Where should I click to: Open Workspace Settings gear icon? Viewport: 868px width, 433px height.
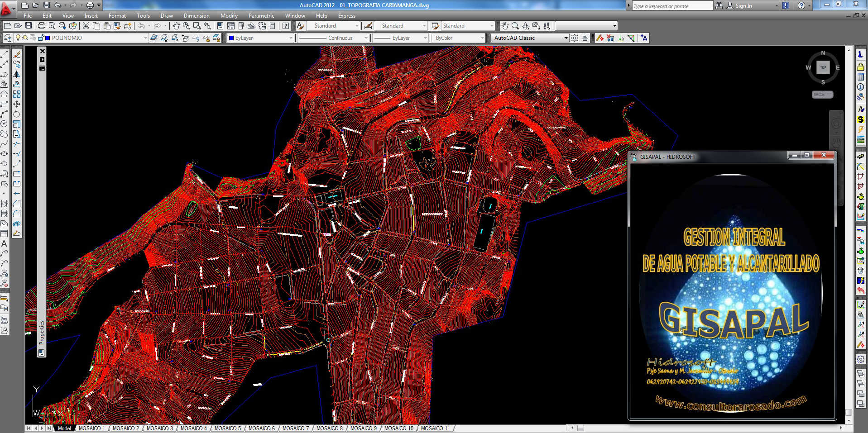pyautogui.click(x=575, y=38)
